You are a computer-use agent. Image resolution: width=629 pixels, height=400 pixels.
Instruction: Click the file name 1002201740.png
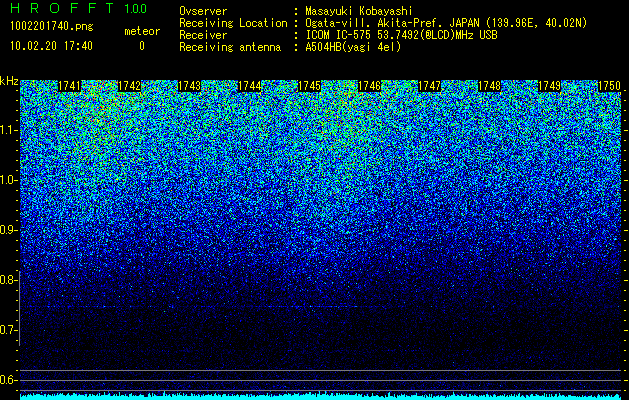(x=52, y=27)
